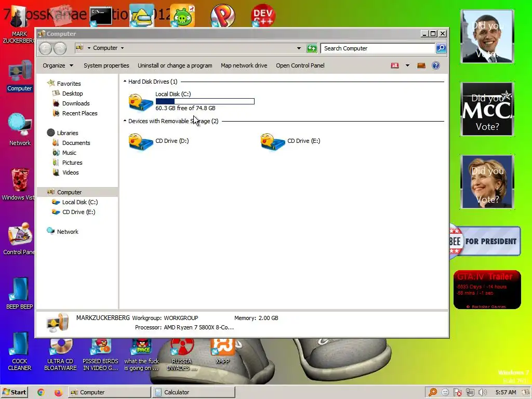Launch the DEV C++ desktop icon

pyautogui.click(x=263, y=15)
